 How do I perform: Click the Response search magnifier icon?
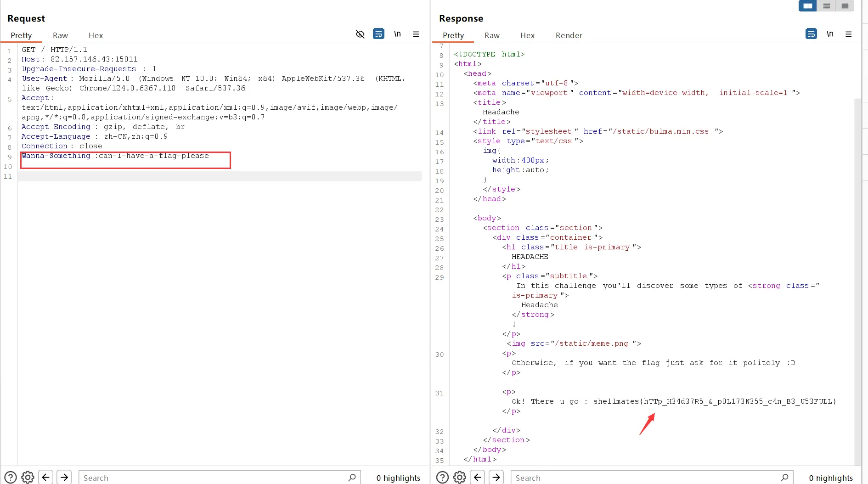click(x=785, y=478)
